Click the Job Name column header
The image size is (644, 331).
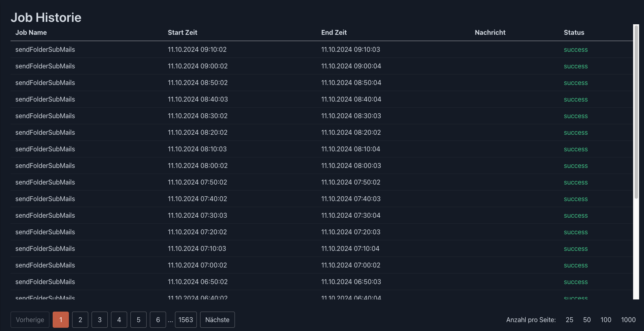[x=31, y=32]
